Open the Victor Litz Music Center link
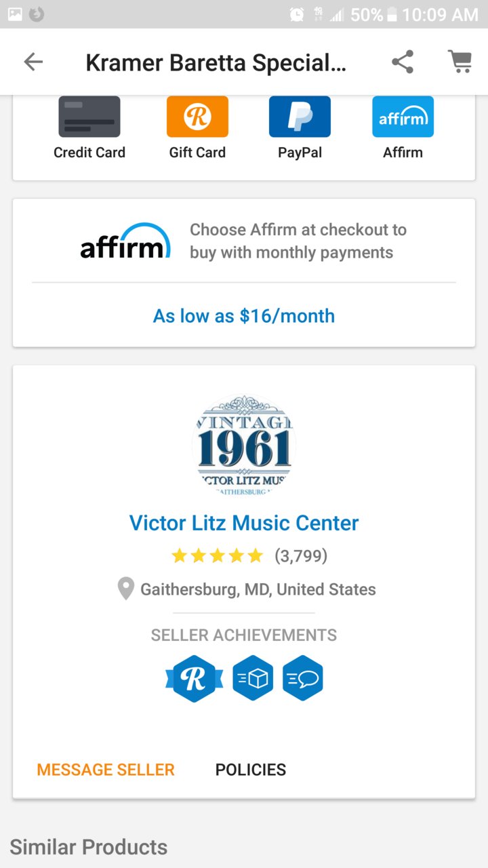Image resolution: width=488 pixels, height=868 pixels. [x=244, y=523]
